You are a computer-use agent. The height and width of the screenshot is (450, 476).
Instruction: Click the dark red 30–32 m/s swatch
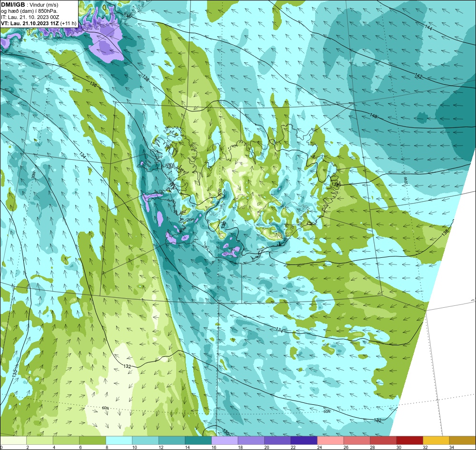[409, 440]
